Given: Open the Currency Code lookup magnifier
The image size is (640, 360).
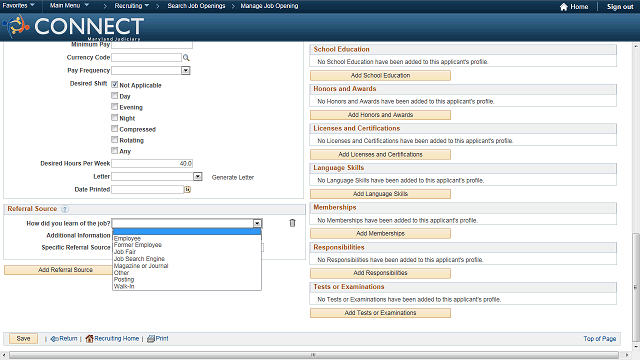Looking at the screenshot, I should 186,58.
